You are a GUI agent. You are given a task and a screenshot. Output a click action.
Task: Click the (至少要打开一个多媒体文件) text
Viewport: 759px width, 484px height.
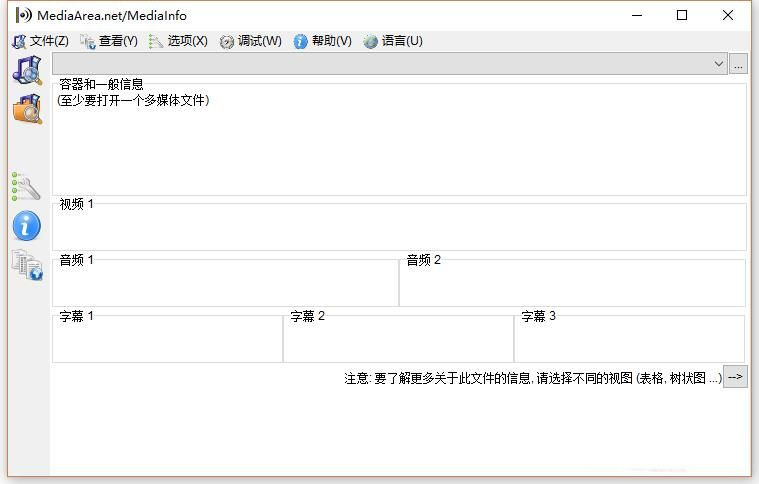click(x=133, y=100)
